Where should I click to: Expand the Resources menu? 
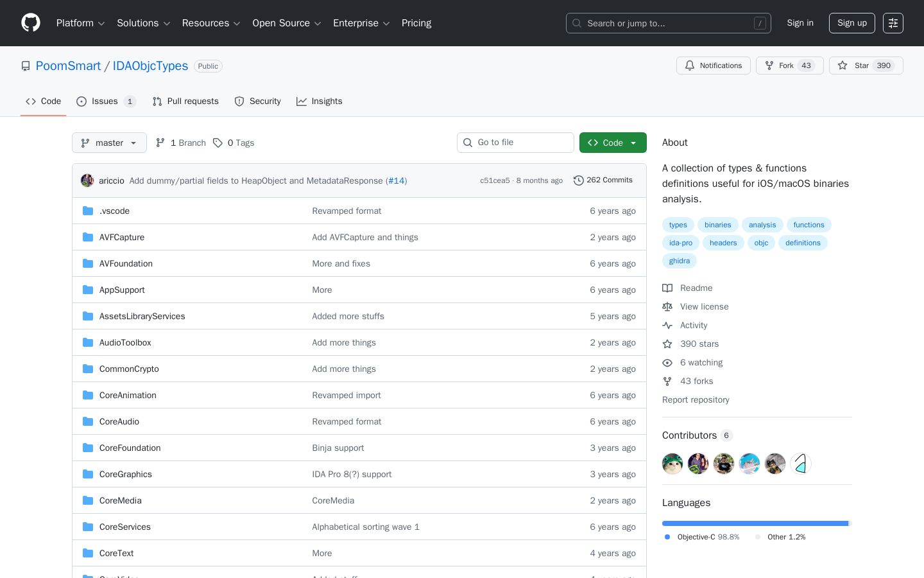[x=211, y=23]
